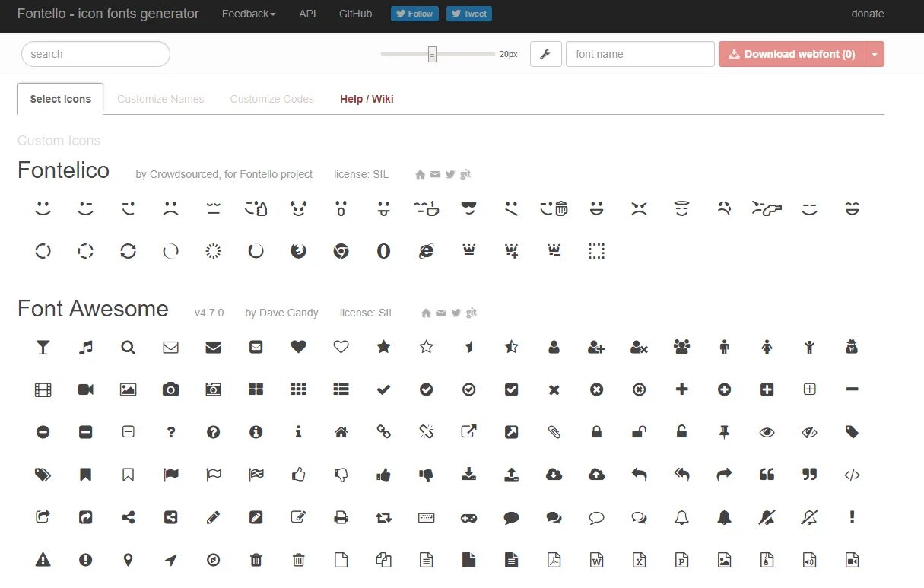Select the thumbs up outline icon
Screen dimensions: 924x588
299,475
